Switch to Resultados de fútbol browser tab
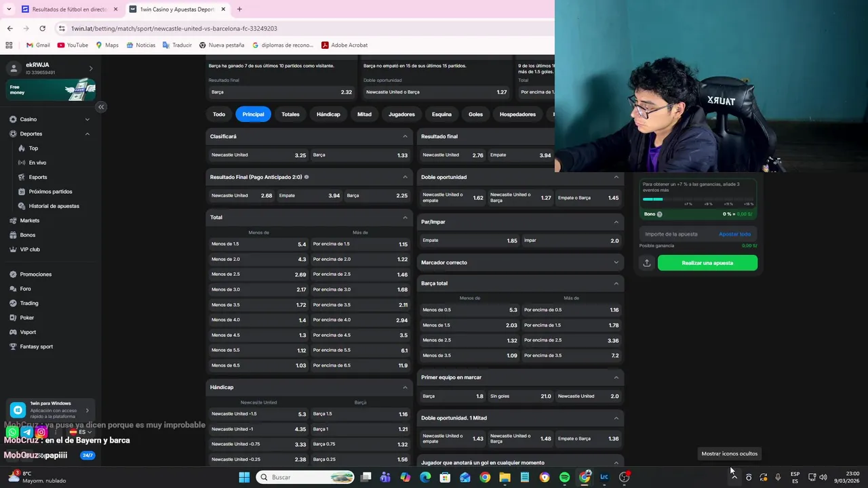 (68, 9)
